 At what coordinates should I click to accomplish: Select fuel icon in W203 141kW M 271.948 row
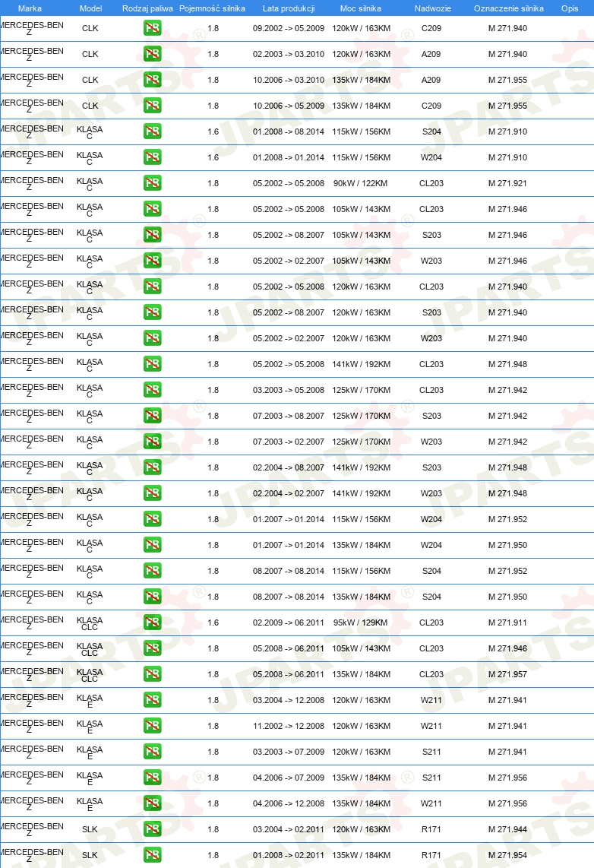click(152, 493)
